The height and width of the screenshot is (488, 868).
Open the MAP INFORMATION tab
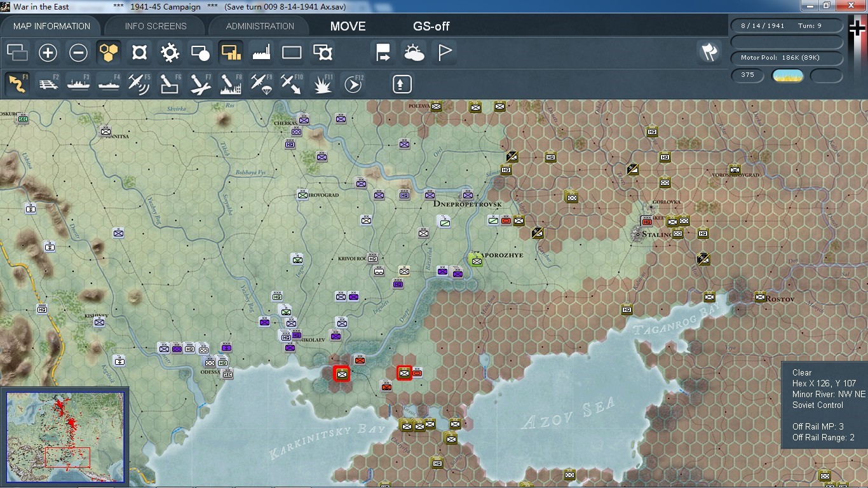tap(52, 26)
